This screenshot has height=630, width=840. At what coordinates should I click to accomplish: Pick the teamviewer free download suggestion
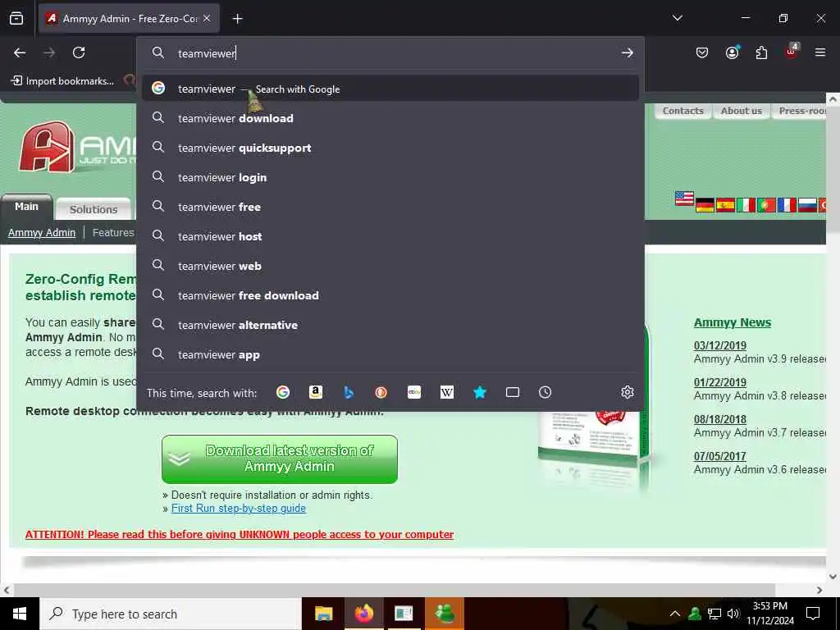click(x=390, y=295)
